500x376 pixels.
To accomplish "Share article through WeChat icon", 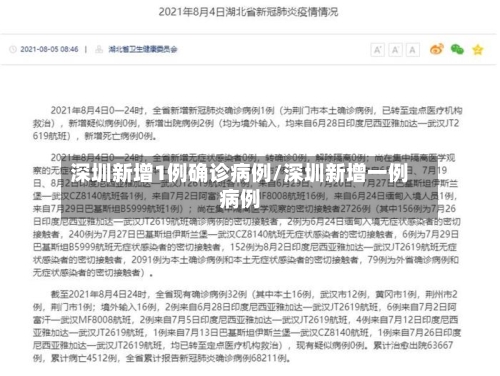I will click(457, 49).
